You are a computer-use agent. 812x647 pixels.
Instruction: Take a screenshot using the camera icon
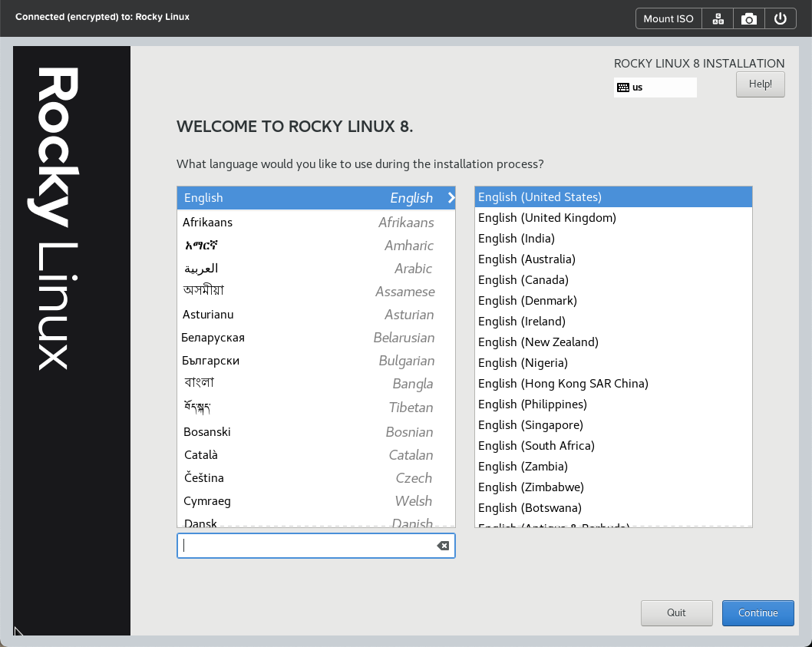[748, 18]
